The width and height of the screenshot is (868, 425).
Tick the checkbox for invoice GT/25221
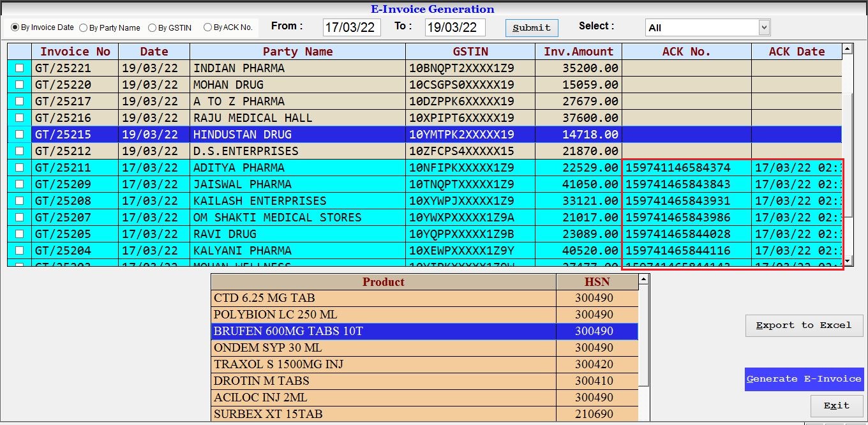(x=20, y=68)
